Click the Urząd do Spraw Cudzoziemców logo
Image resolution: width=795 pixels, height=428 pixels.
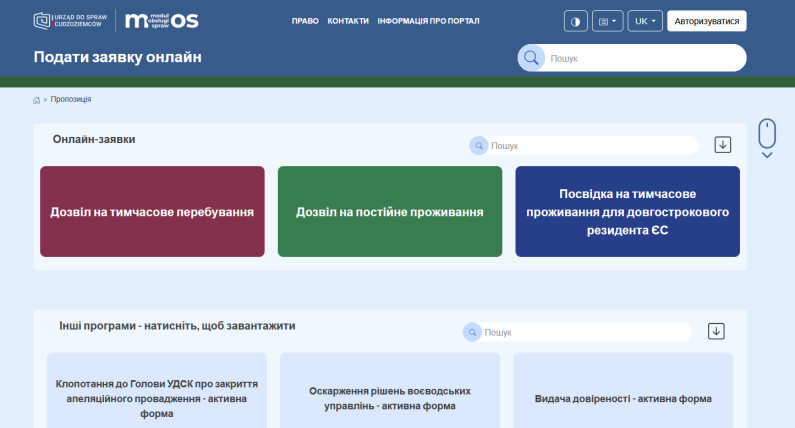70,21
